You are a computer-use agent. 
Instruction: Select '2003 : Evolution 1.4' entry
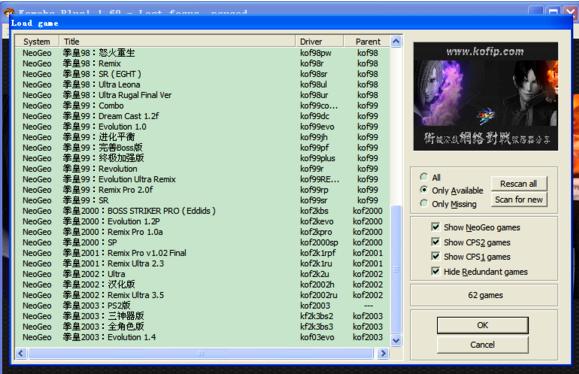click(x=202, y=337)
